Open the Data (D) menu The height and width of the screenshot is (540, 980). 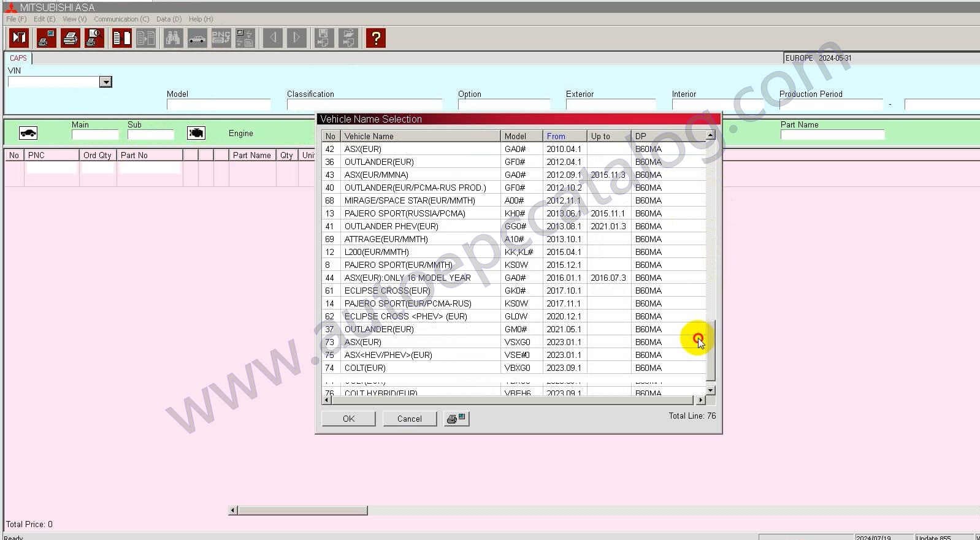pos(169,19)
